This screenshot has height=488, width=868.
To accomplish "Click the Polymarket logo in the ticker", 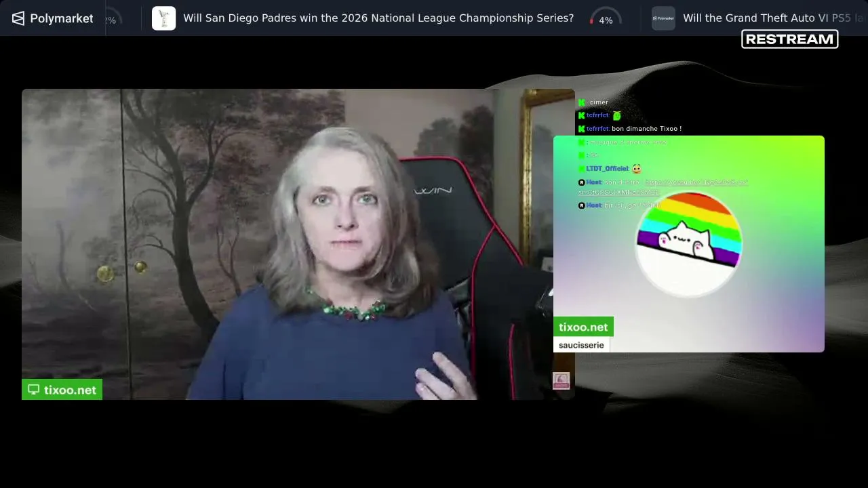I will click(x=52, y=18).
